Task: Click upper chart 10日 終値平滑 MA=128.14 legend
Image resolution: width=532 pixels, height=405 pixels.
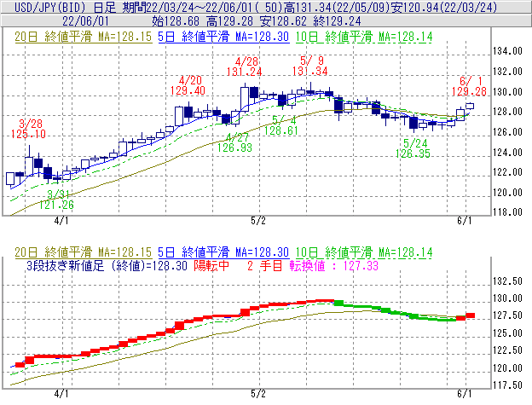Action: (x=364, y=37)
